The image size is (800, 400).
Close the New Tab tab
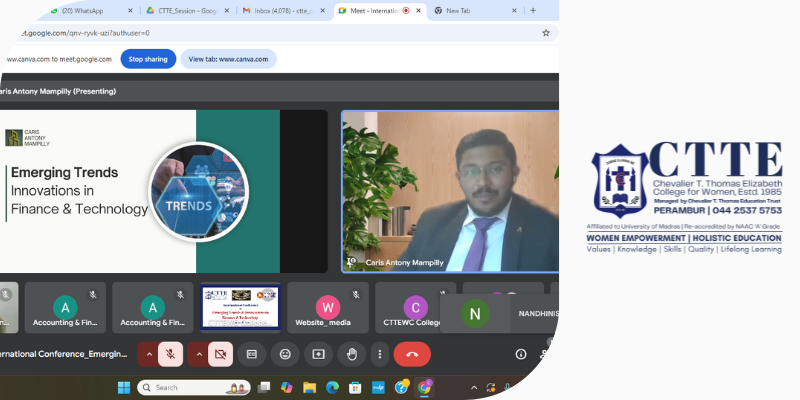point(514,10)
